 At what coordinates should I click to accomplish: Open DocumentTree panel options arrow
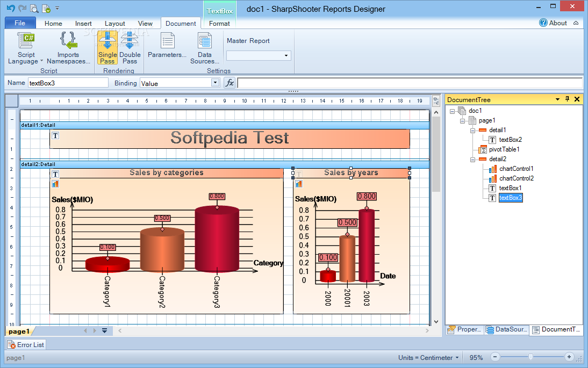[x=557, y=99]
